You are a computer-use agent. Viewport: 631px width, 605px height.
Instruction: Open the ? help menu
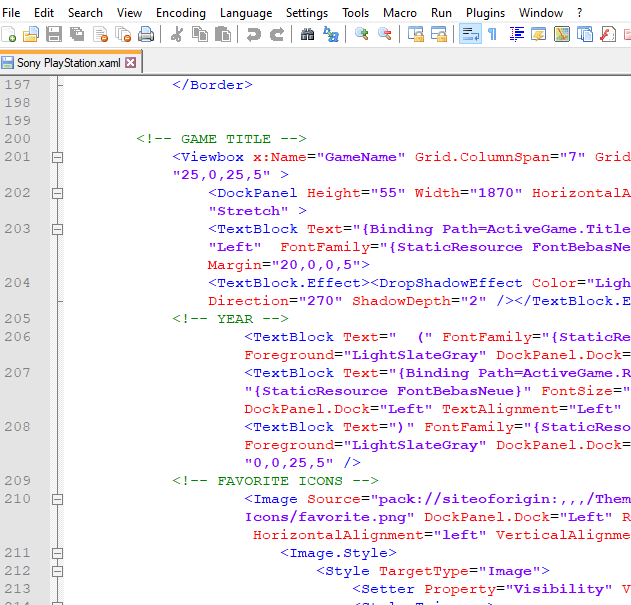[579, 13]
